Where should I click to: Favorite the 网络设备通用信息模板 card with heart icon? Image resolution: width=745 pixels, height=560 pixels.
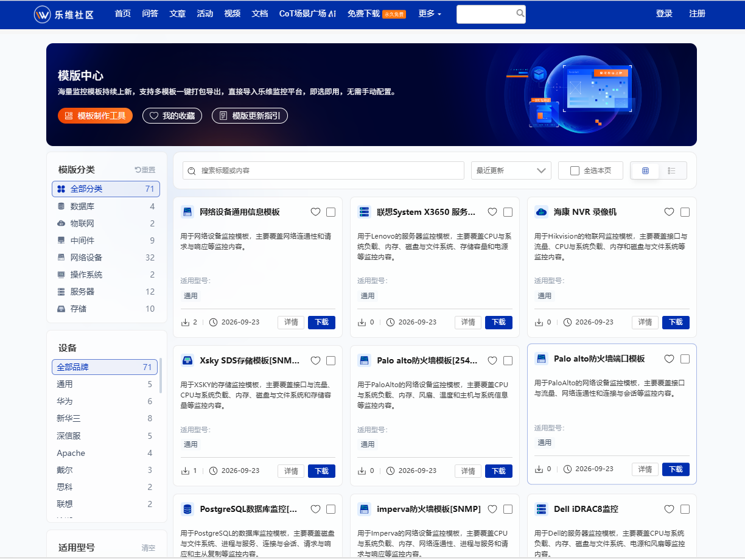pyautogui.click(x=315, y=212)
